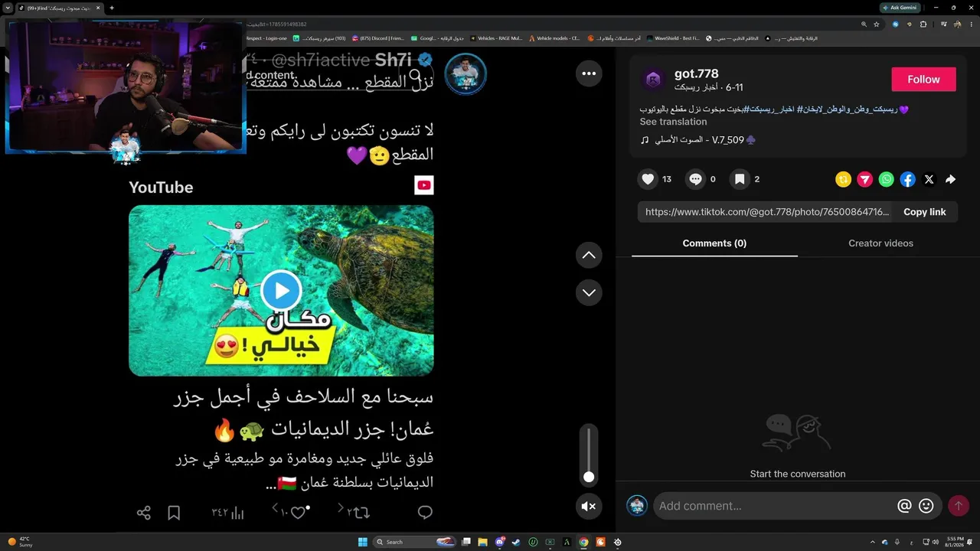
Task: Click the tweet's share icon
Action: click(143, 513)
